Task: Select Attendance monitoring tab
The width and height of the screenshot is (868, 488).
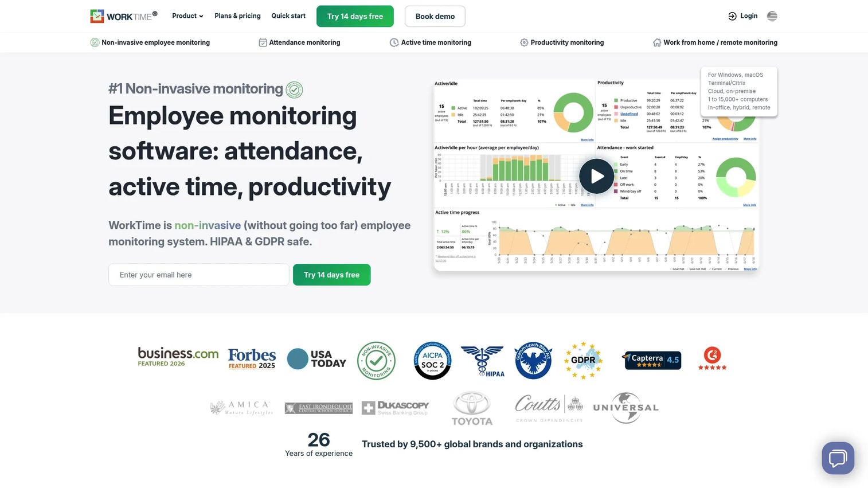Action: coord(299,42)
